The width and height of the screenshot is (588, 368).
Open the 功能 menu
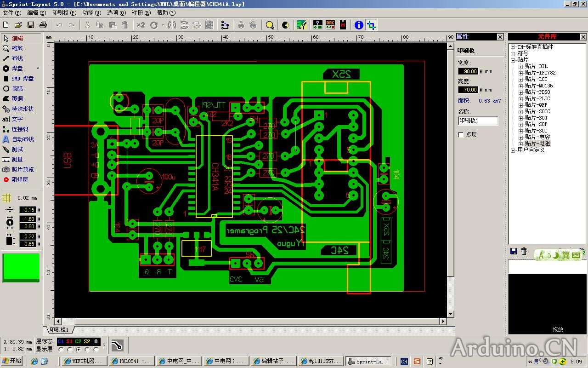[91, 13]
